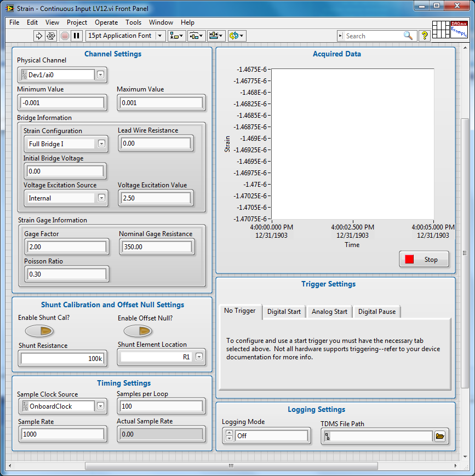Click the Sample Rate input field

coord(62,434)
